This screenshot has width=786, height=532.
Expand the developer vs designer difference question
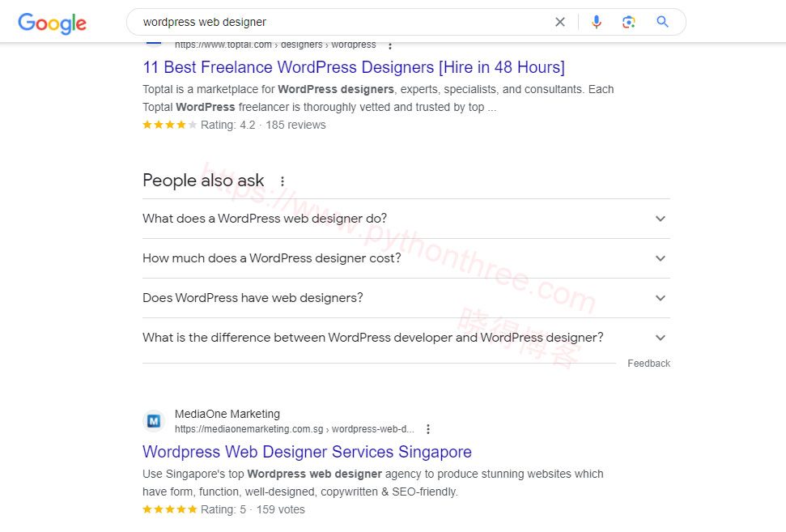(406, 338)
